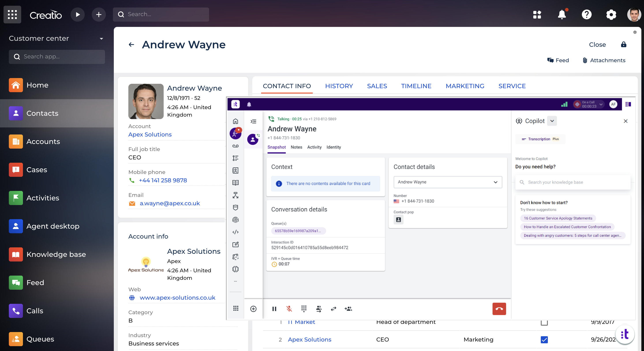
Task: Open the Activity tab in Talkdesk
Action: point(314,147)
